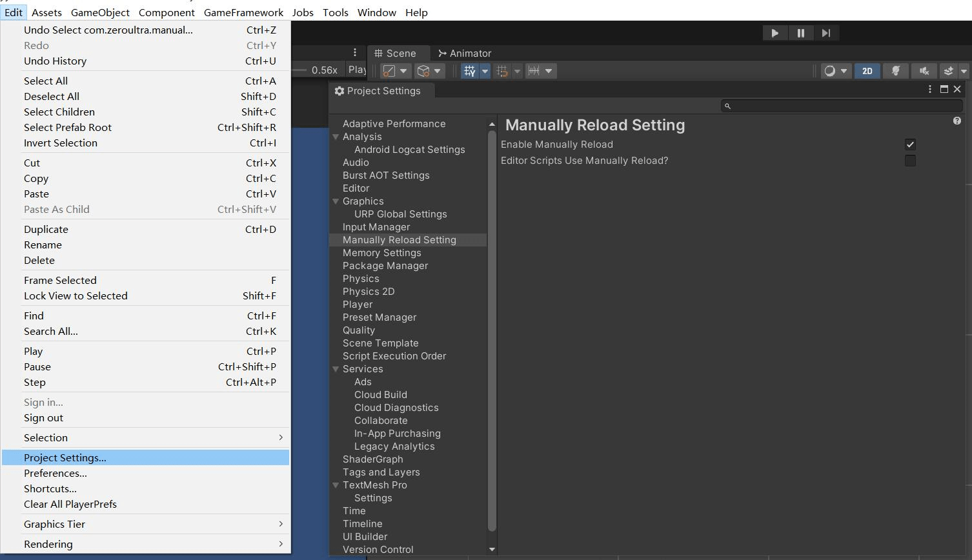The image size is (972, 560).
Task: Toggle the grid snapping icon
Action: pyautogui.click(x=502, y=71)
